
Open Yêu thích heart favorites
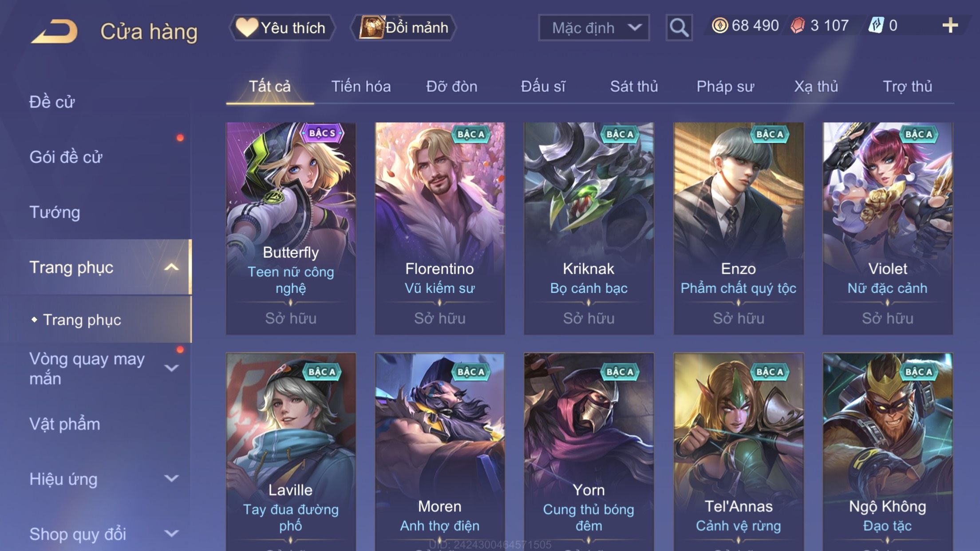coord(282,28)
